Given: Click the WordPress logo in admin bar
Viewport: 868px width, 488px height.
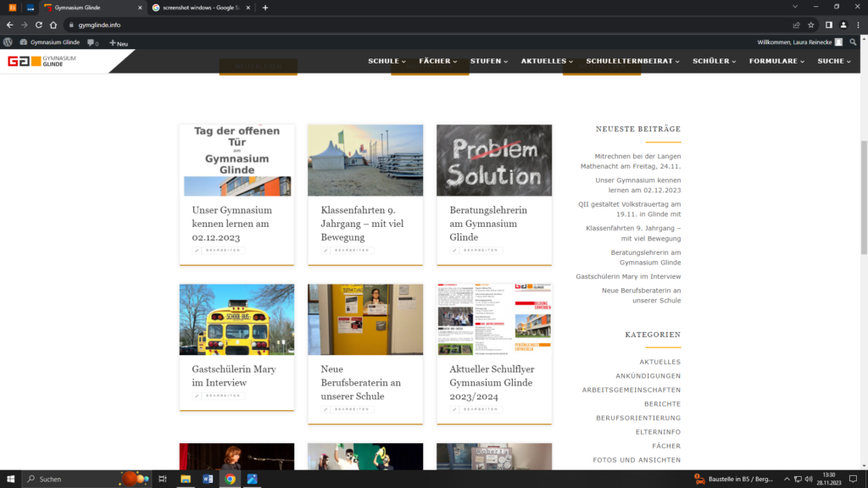Looking at the screenshot, I should point(8,42).
